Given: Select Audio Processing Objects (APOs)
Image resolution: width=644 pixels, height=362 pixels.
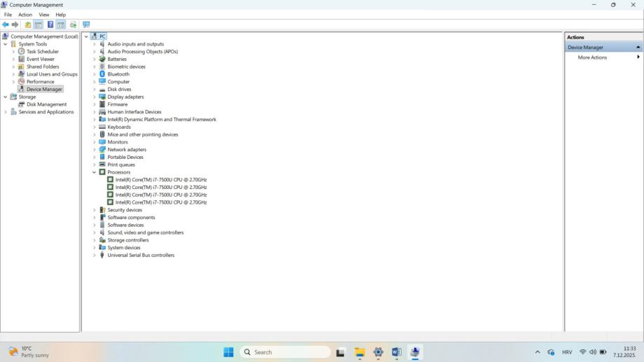Looking at the screenshot, I should (142, 51).
